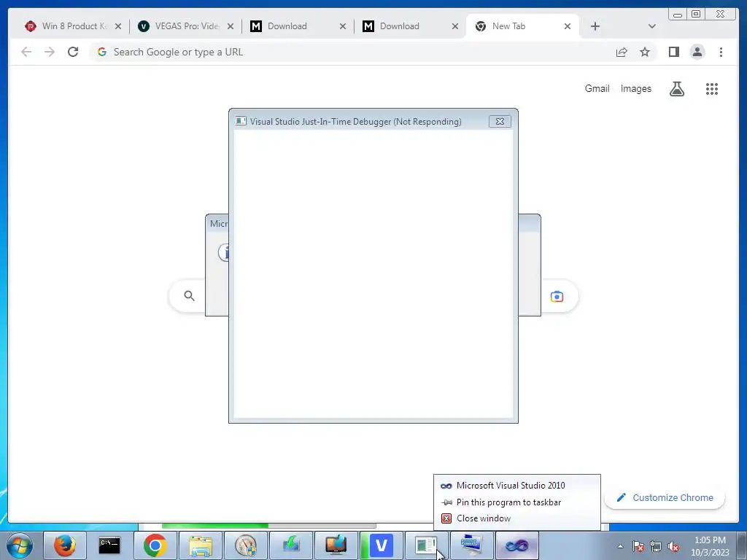Open a new Chrome tab with plus
This screenshot has width=747, height=560.
(595, 26)
